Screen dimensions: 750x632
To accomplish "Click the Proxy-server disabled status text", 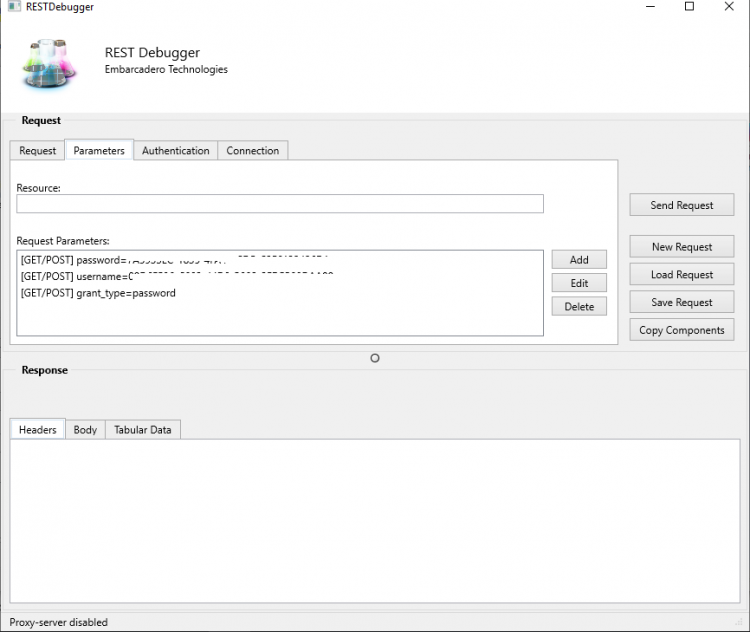I will point(58,622).
